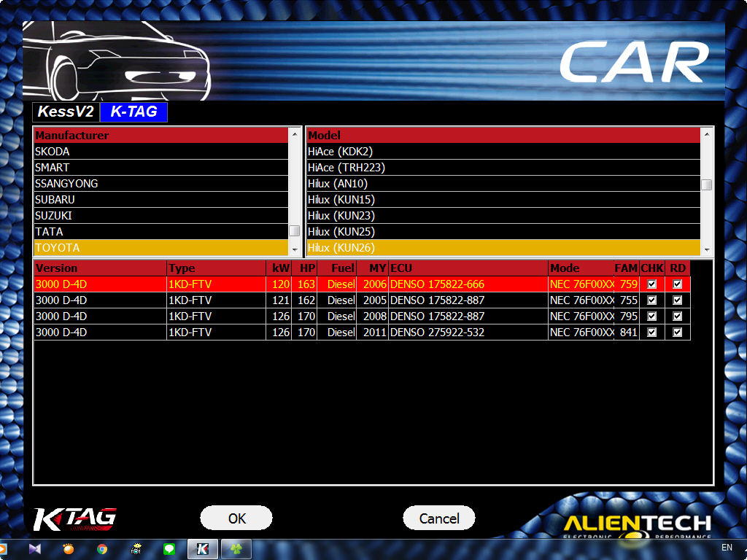This screenshot has width=747, height=560.
Task: Toggle CHK checkbox for FAM 795 row
Action: click(651, 316)
